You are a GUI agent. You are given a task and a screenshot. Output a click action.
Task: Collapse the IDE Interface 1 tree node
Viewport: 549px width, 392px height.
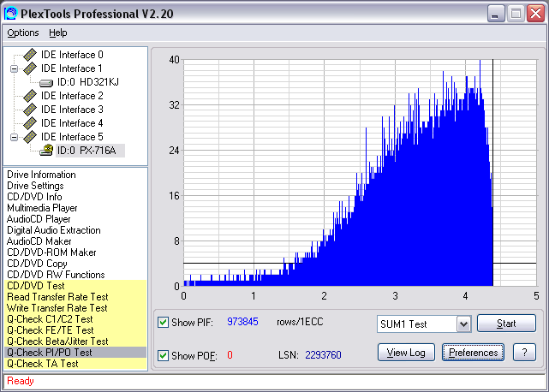pos(14,68)
